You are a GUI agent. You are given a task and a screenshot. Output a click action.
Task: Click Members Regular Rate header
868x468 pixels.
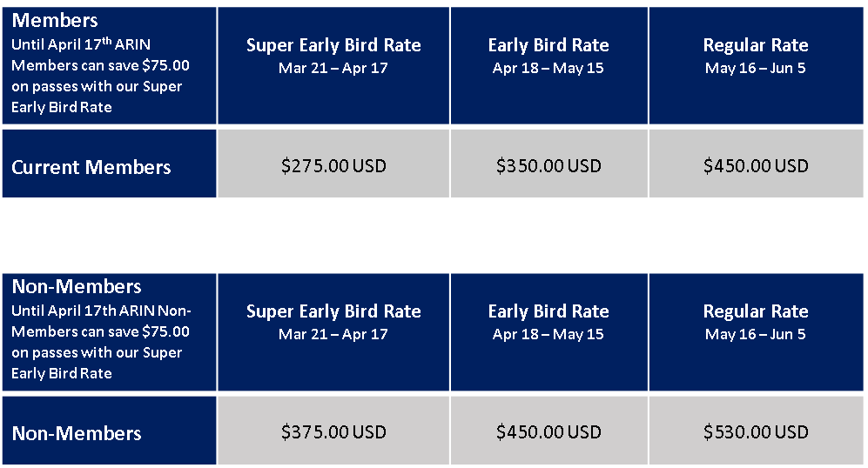pyautogui.click(x=756, y=65)
